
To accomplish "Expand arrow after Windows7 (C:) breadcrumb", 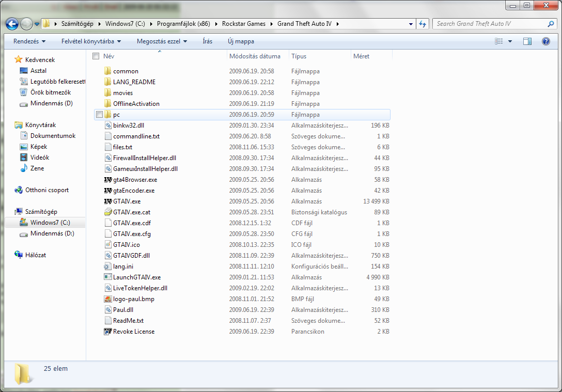I will point(151,24).
